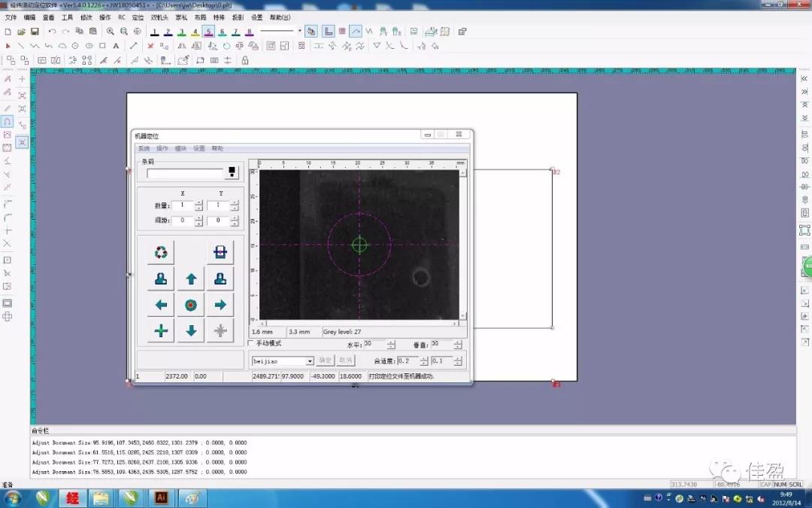The image size is (812, 508).
Task: Open the beijiao dropdown list
Action: [x=309, y=361]
